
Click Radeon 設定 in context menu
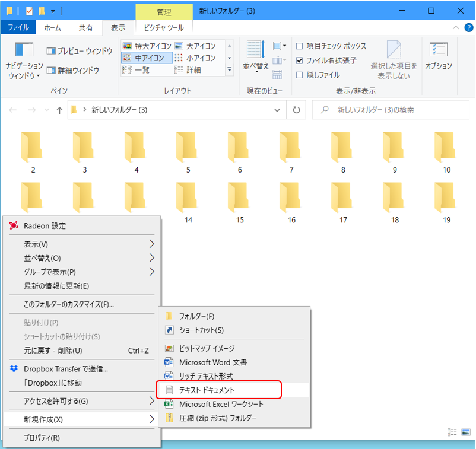point(82,226)
